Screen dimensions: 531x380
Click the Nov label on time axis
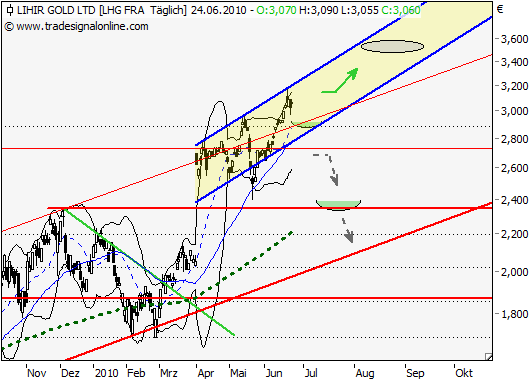tap(37, 373)
